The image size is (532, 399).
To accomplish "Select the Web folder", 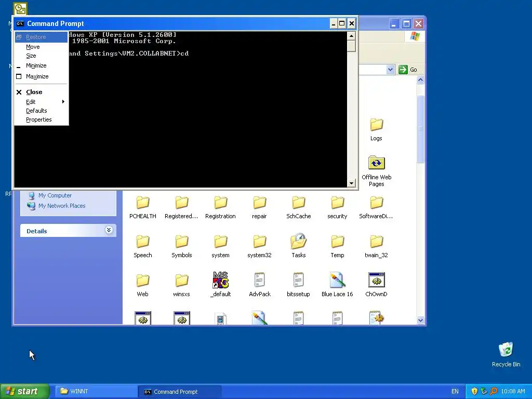I will point(142,286).
